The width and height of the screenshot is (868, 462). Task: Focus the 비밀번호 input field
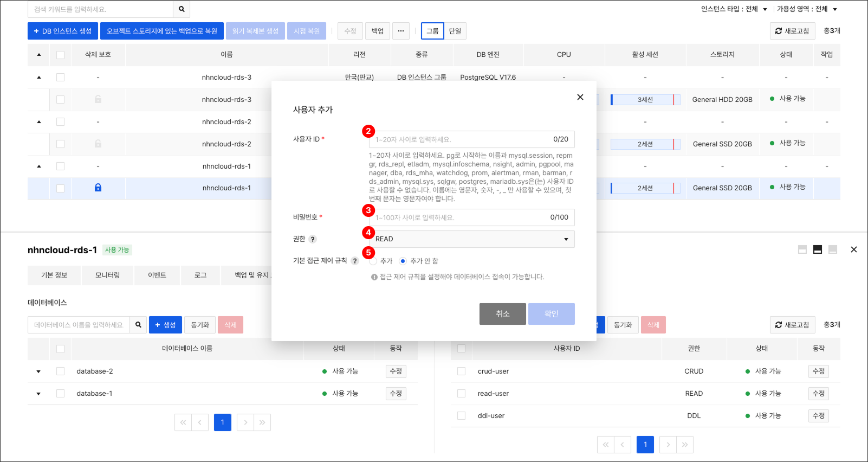coord(472,217)
